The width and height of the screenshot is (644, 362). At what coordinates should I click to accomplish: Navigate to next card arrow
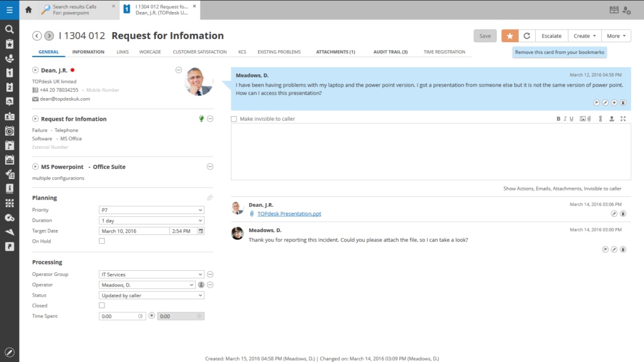coord(49,36)
